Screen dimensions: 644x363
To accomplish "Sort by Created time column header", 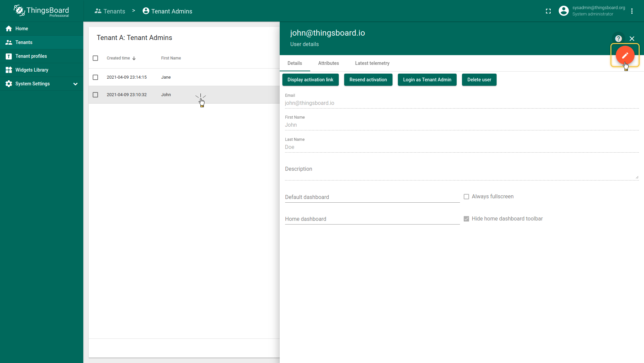I will click(x=118, y=58).
